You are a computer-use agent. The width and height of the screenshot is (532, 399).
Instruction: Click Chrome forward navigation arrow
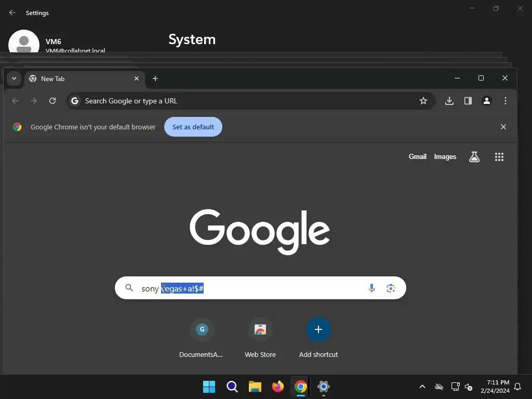34,101
